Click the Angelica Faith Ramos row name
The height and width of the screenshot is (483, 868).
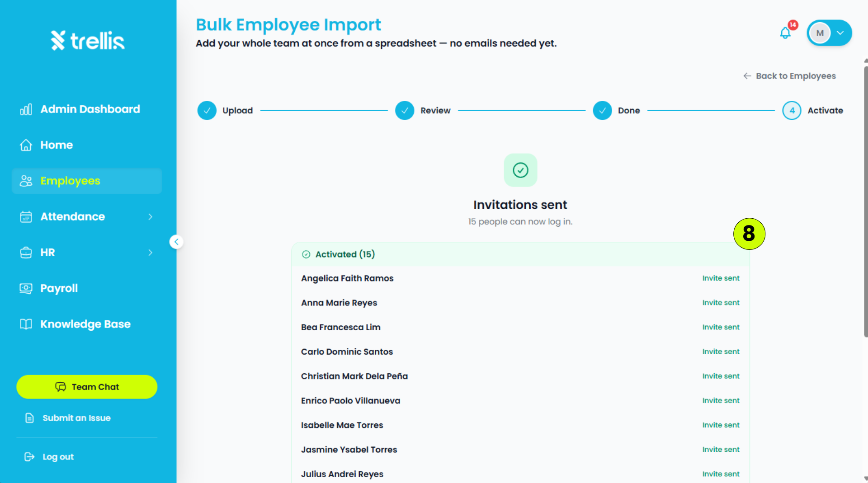[347, 278]
